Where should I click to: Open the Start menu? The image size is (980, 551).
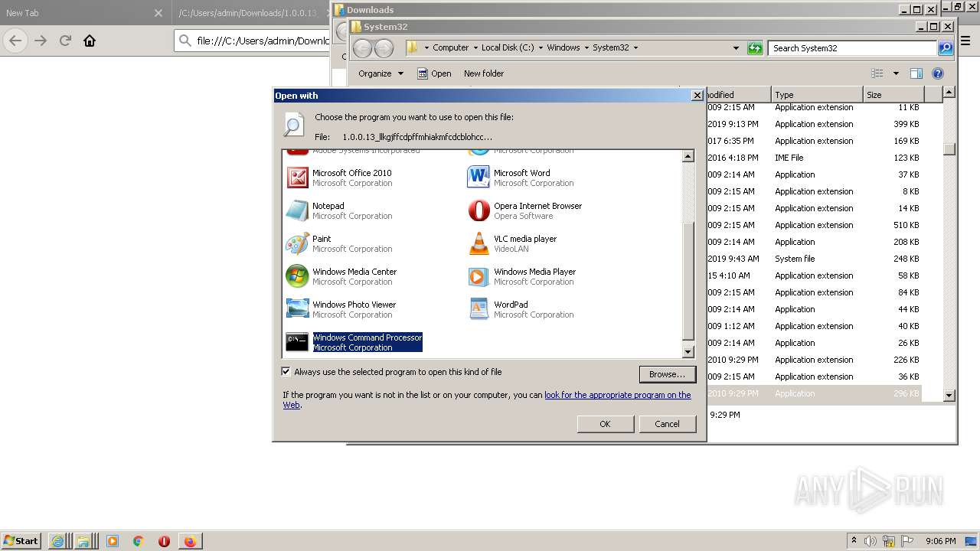point(21,541)
